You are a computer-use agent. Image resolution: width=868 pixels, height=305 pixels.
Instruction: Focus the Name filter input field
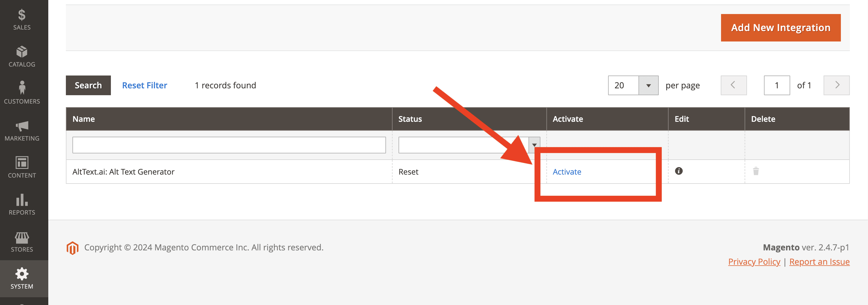(229, 145)
